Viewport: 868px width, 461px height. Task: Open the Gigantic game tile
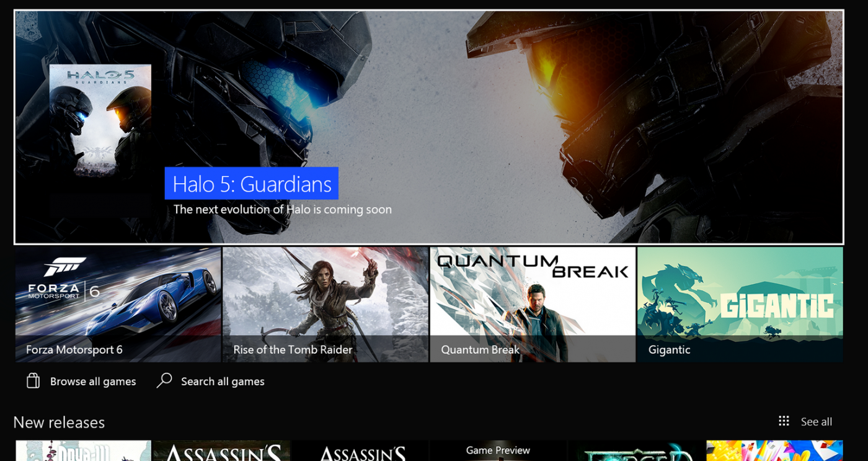739,304
